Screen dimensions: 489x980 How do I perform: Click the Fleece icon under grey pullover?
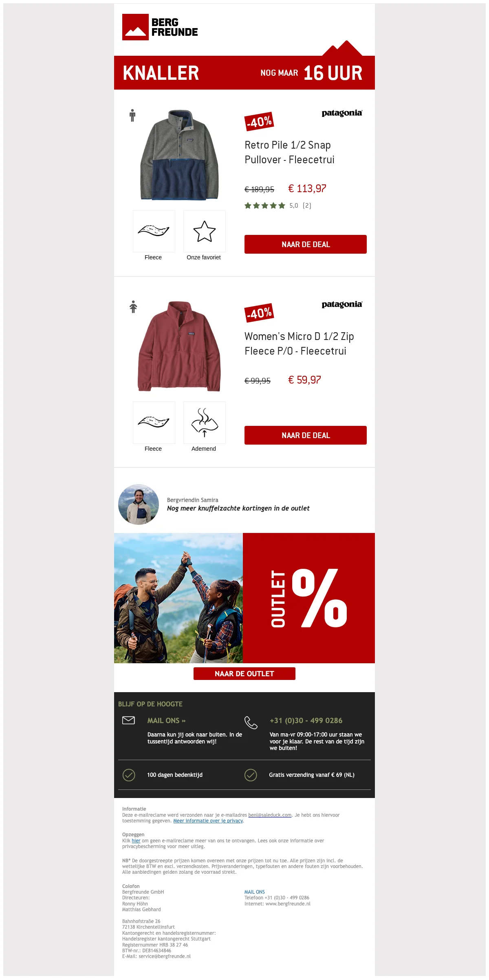(154, 231)
